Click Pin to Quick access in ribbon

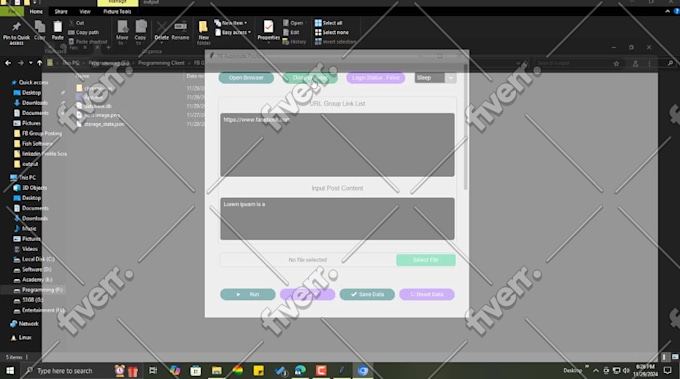(16, 33)
